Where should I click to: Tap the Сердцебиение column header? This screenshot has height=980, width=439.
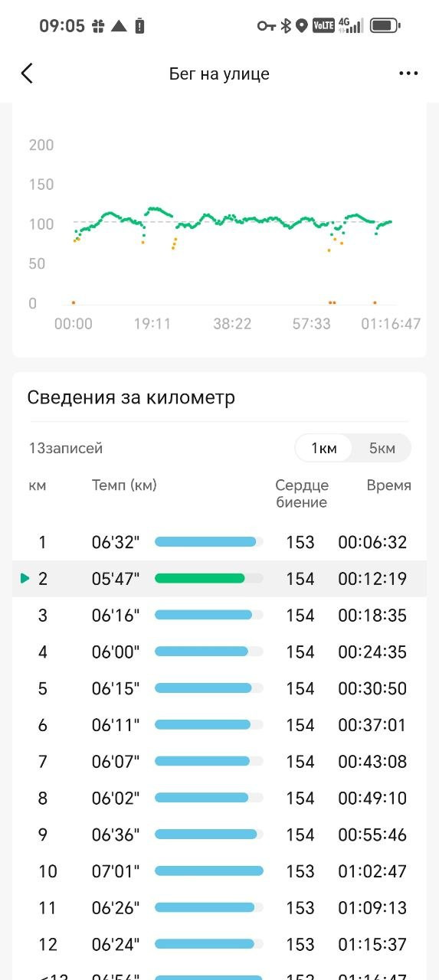tap(302, 494)
